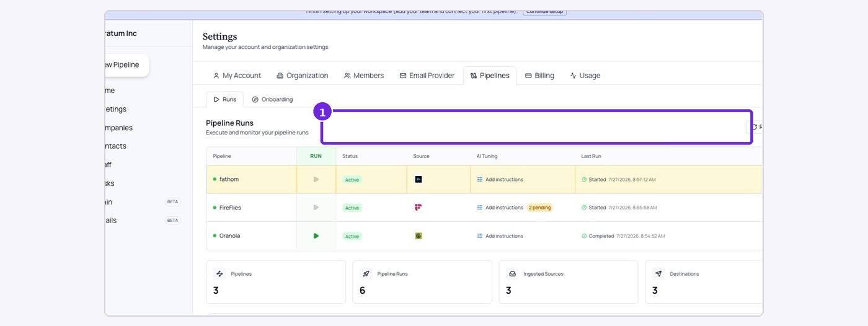Click the AI tuning sliders icon in Granola row
Image resolution: width=868 pixels, height=326 pixels.
[480, 236]
